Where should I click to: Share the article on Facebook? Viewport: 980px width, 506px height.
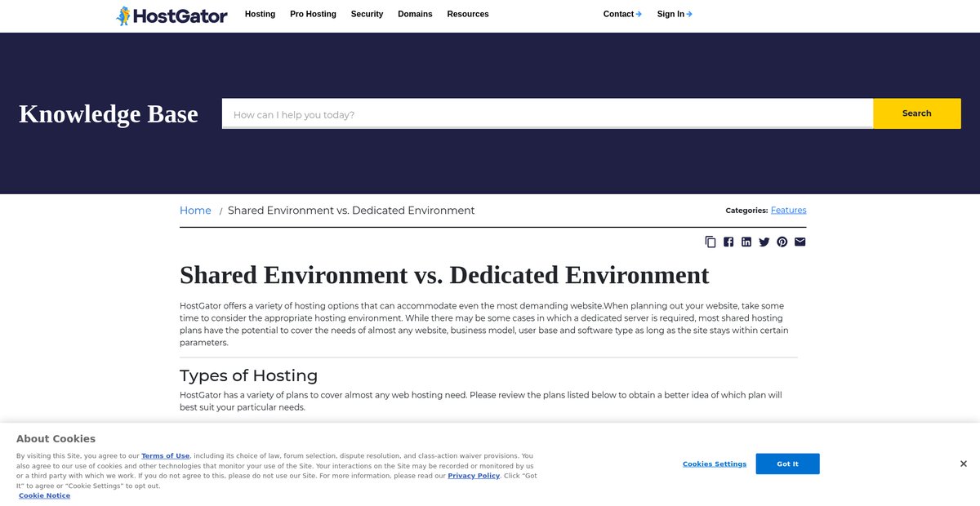click(728, 242)
